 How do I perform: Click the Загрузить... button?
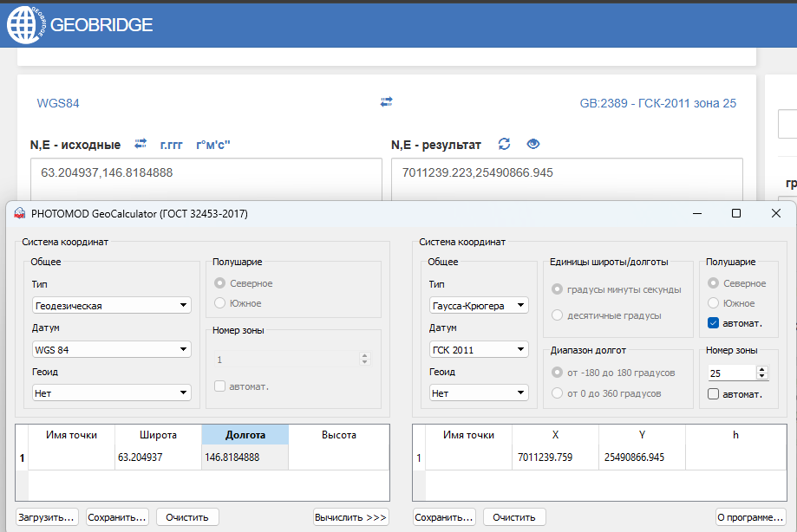click(47, 517)
